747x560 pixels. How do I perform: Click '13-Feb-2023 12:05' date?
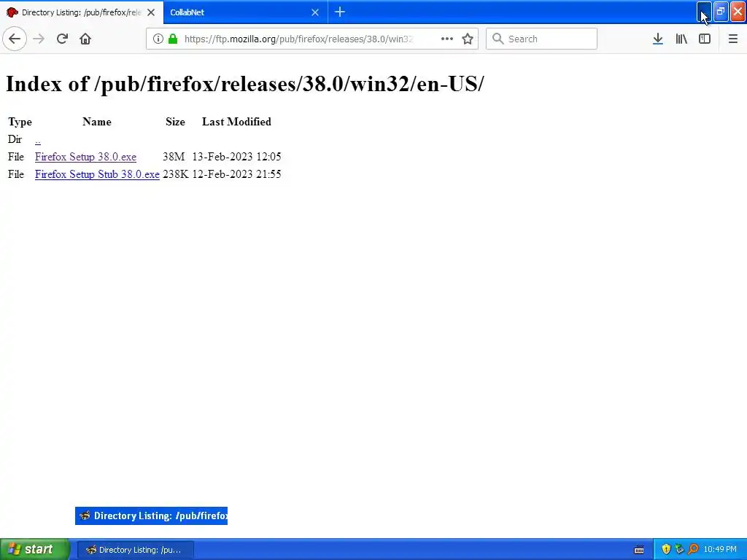[236, 157]
